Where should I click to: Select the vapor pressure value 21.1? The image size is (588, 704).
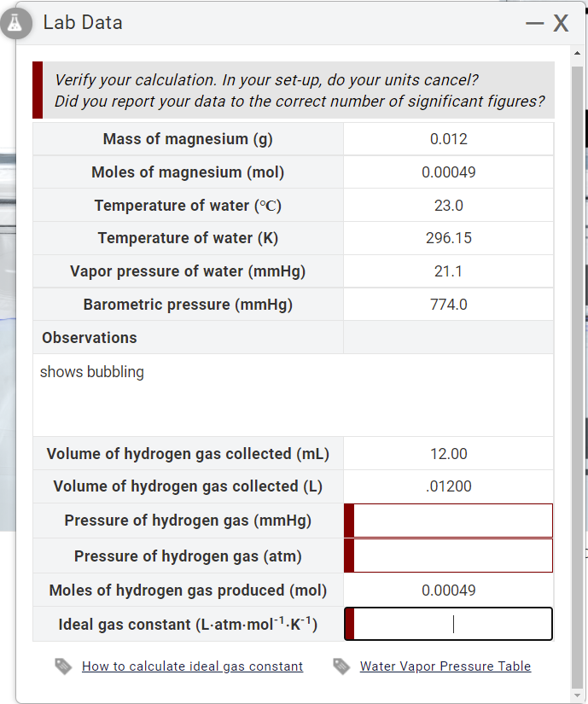tap(448, 271)
